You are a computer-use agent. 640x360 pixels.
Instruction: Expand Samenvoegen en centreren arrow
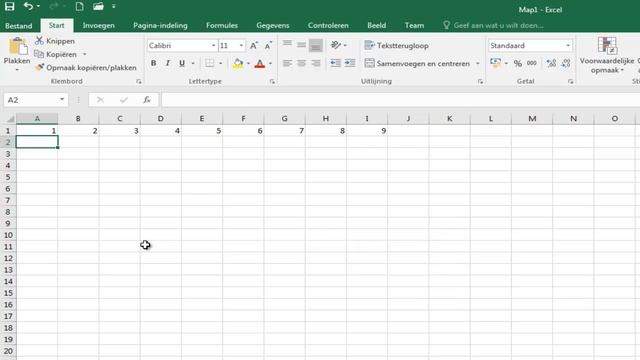(478, 63)
